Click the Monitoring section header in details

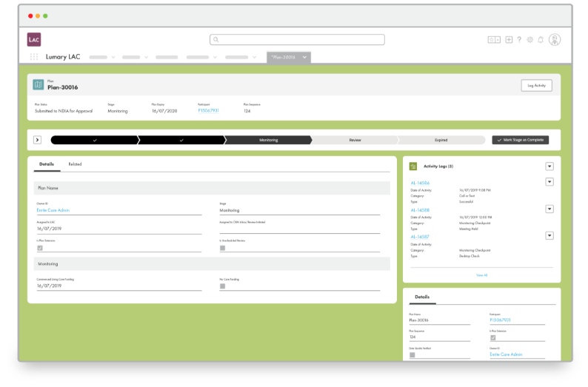coord(212,263)
